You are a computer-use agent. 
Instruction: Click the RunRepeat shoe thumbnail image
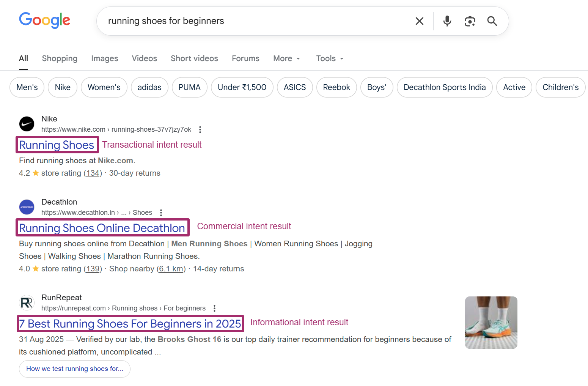coord(491,323)
